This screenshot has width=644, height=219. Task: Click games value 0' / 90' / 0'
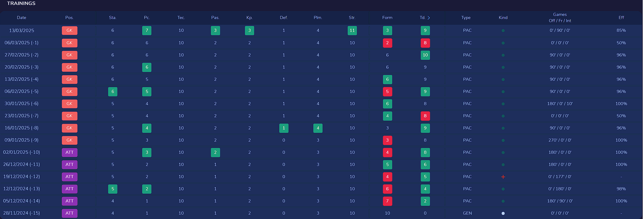[x=560, y=31]
